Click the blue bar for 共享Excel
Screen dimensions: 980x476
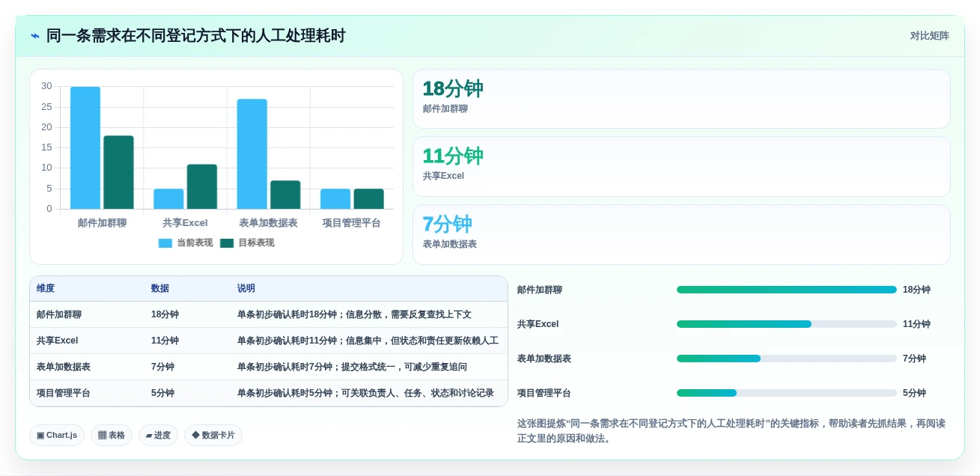pos(168,199)
